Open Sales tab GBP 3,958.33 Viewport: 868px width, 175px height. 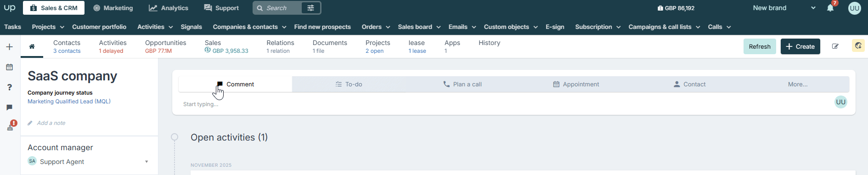[x=226, y=46]
